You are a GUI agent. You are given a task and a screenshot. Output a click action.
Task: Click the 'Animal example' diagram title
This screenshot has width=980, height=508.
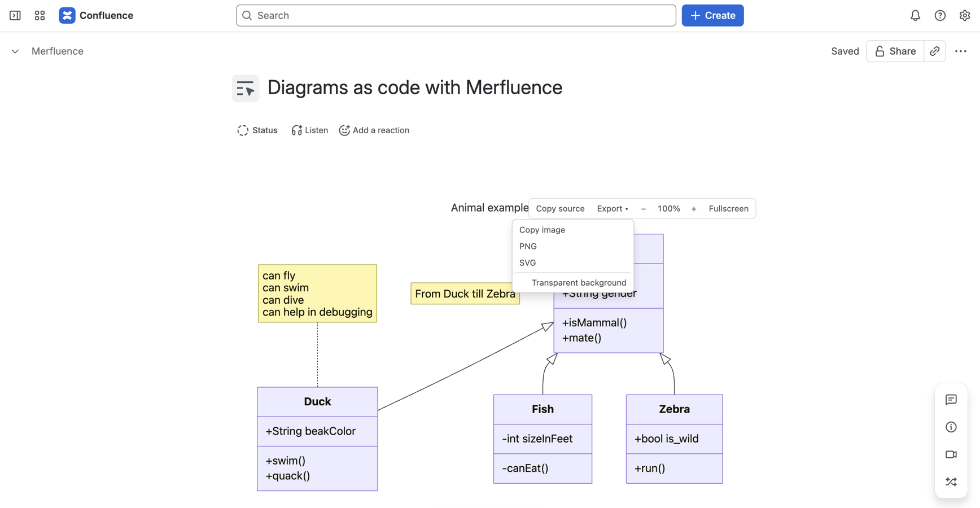coord(489,208)
